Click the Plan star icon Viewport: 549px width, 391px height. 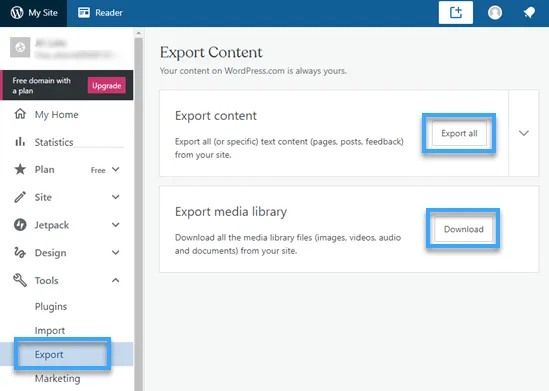[x=20, y=169]
